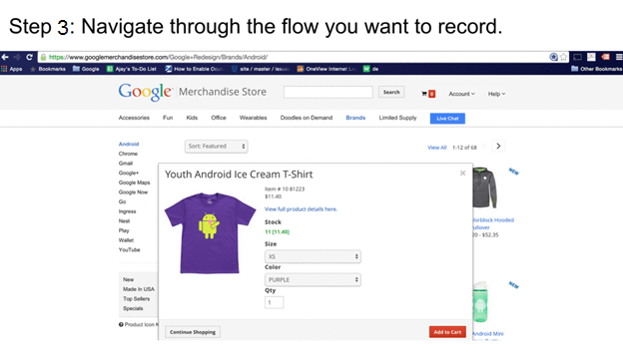Open the How to Enable Oculus bookmark
The image size is (623, 364).
195,69
